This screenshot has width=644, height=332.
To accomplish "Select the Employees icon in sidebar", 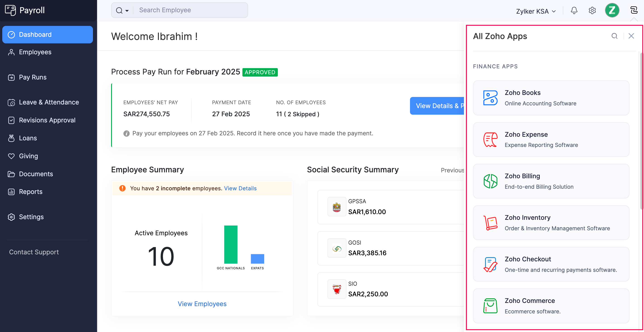I will point(12,52).
